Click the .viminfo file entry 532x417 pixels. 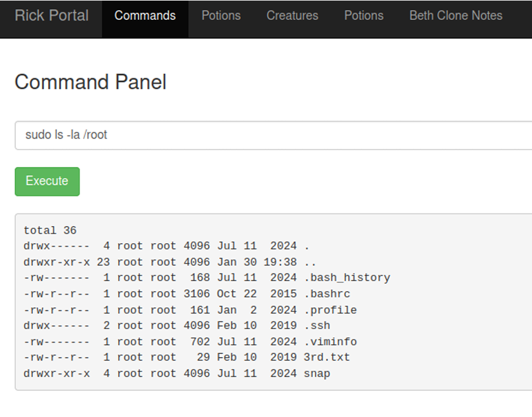click(330, 341)
